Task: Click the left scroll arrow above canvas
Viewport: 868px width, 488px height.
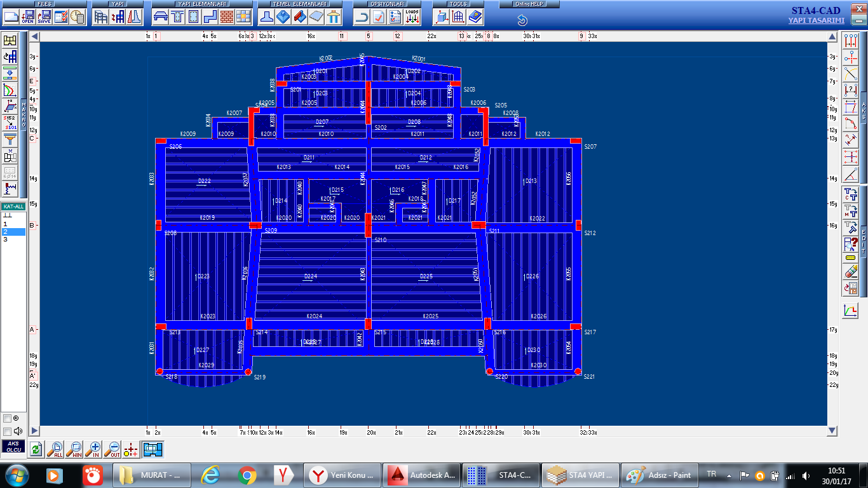Action: coord(35,37)
